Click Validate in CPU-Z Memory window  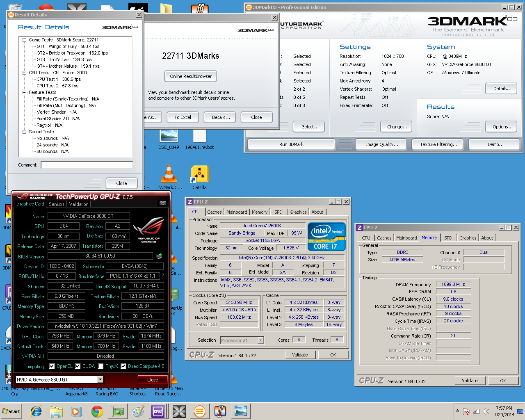pos(470,381)
